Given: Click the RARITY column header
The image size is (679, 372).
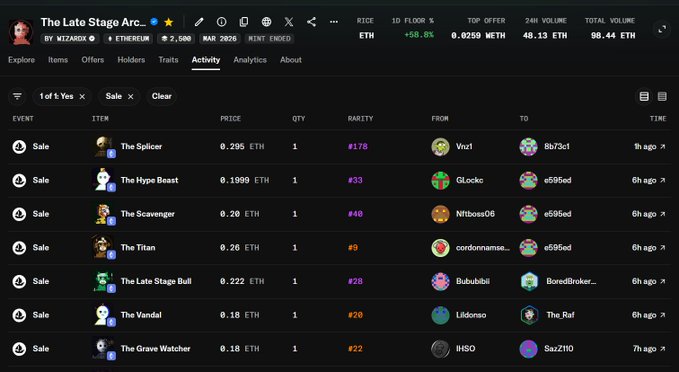Looking at the screenshot, I should (360, 119).
